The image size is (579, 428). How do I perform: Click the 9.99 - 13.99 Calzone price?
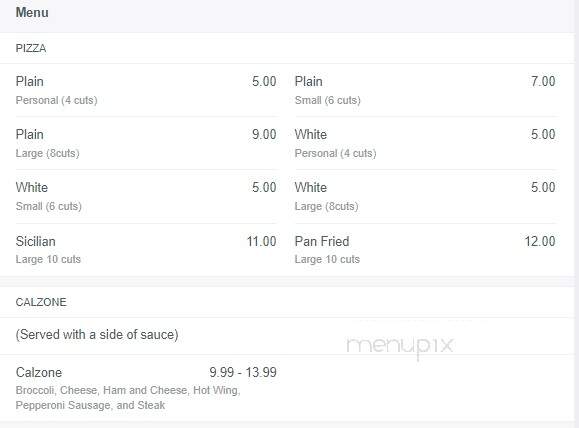(243, 372)
